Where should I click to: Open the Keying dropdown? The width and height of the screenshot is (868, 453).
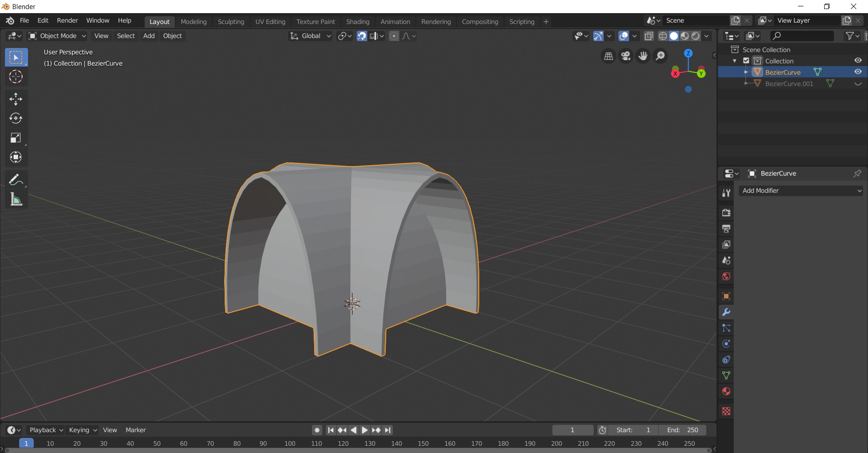[x=83, y=430]
